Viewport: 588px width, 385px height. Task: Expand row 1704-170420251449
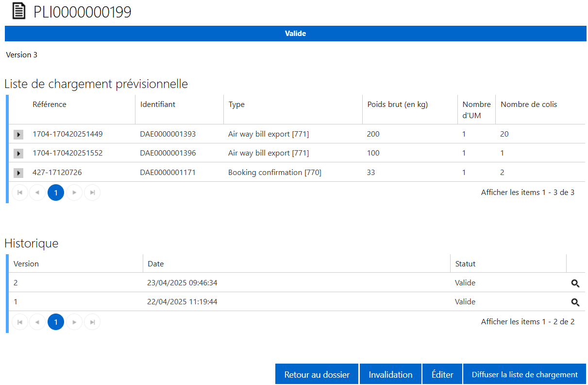pos(18,135)
